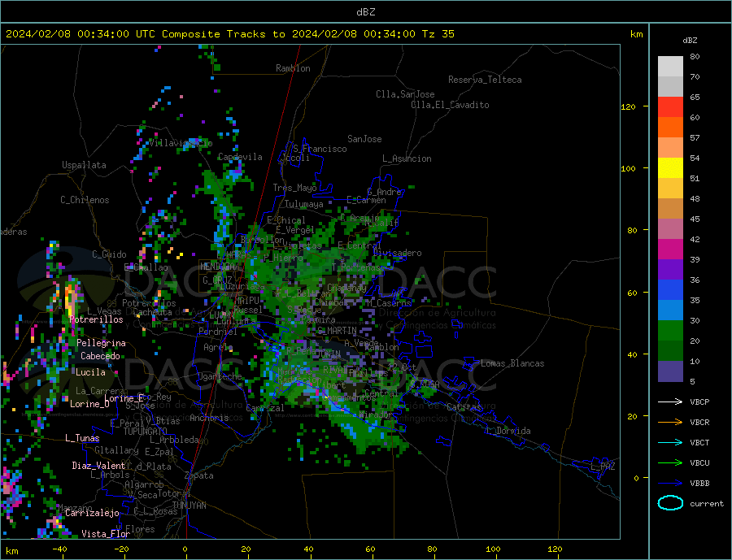Click the 'current' legend label
732x560 pixels.
click(707, 504)
